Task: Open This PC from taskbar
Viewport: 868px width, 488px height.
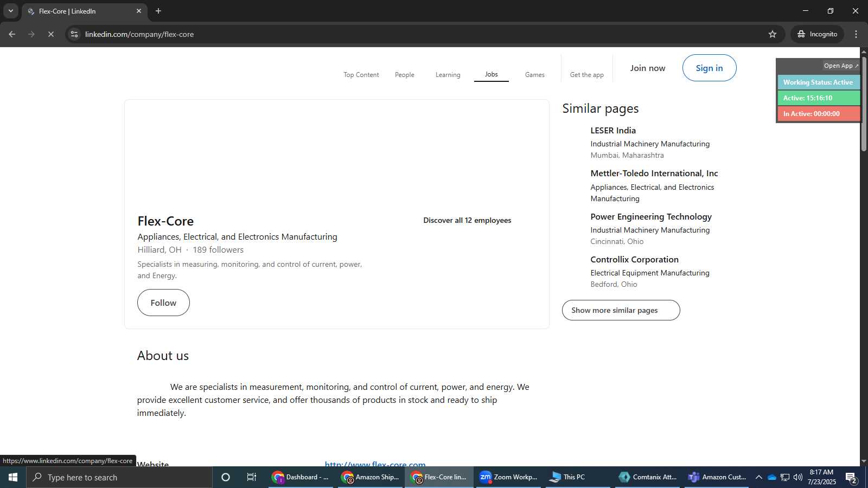Action: click(578, 477)
